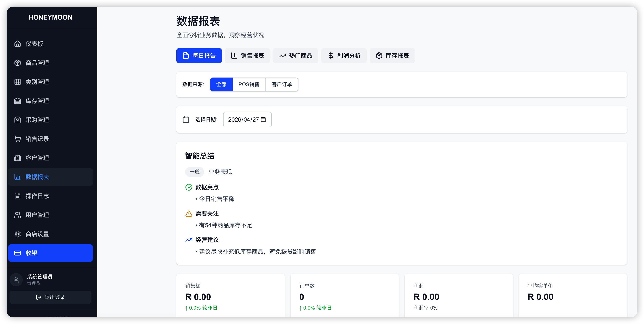Viewport: 644px width, 324px height.
Task: Click the 退出登录 logout button
Action: click(50, 297)
